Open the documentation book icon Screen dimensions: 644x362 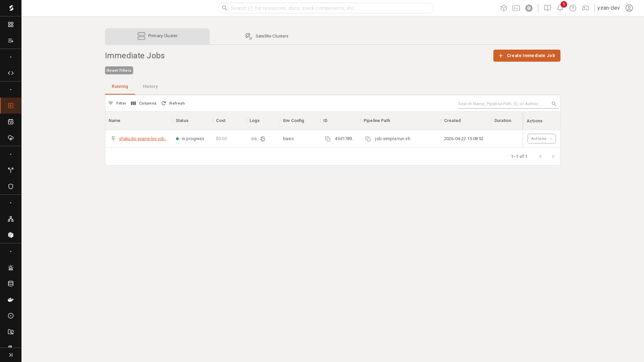[547, 8]
